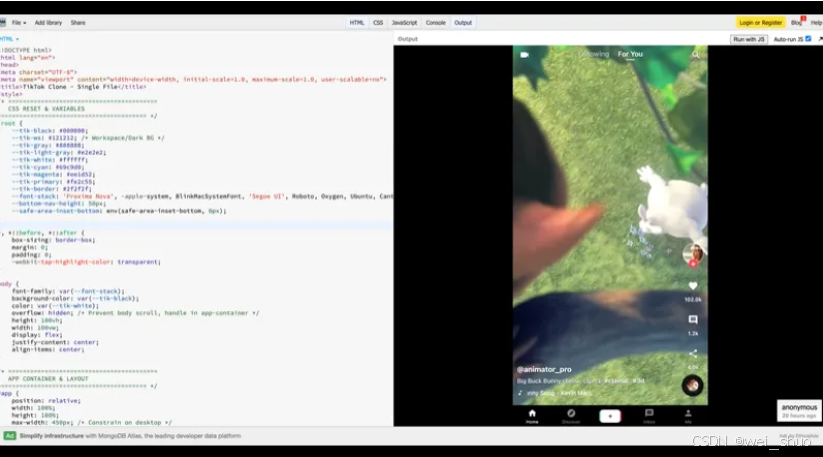Tap the plus create video button
The image size is (823, 457).
tap(610, 416)
